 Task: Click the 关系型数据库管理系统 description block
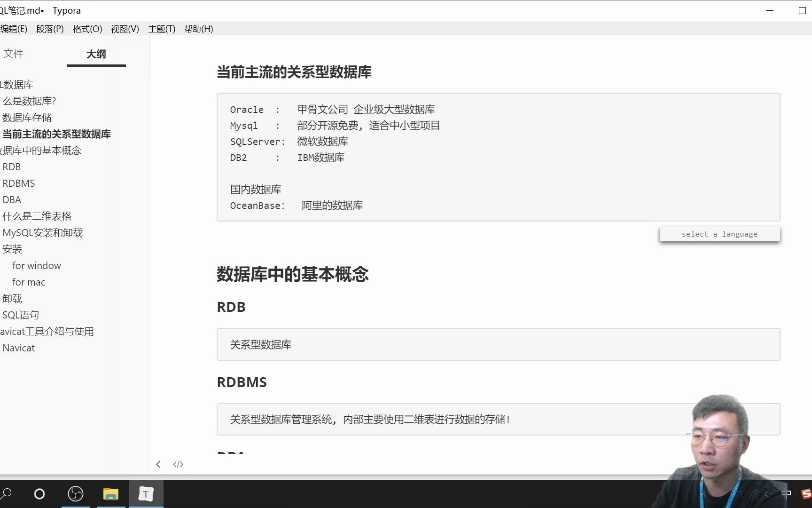pyautogui.click(x=499, y=419)
